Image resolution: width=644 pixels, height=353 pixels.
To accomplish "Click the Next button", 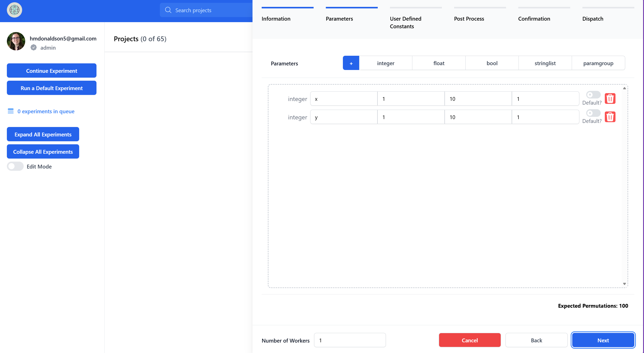I will click(603, 340).
